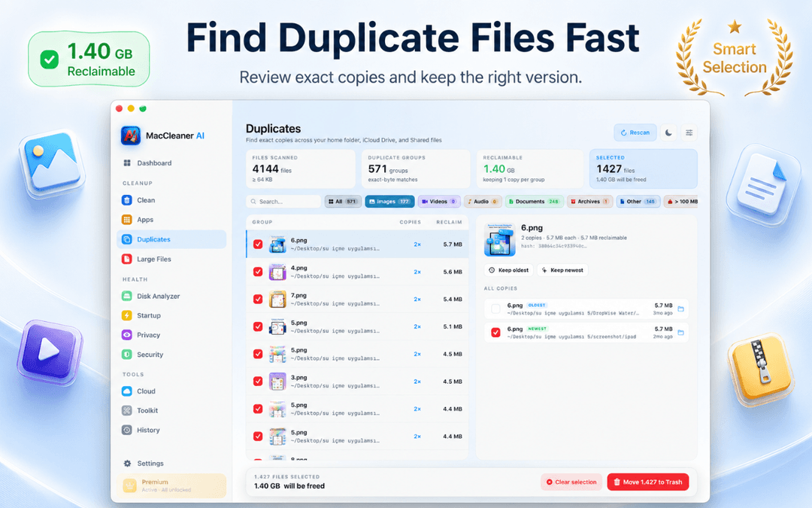Uncheck the 5.png 4.5 MB group checkbox
Image resolution: width=812 pixels, height=508 pixels.
click(x=258, y=354)
